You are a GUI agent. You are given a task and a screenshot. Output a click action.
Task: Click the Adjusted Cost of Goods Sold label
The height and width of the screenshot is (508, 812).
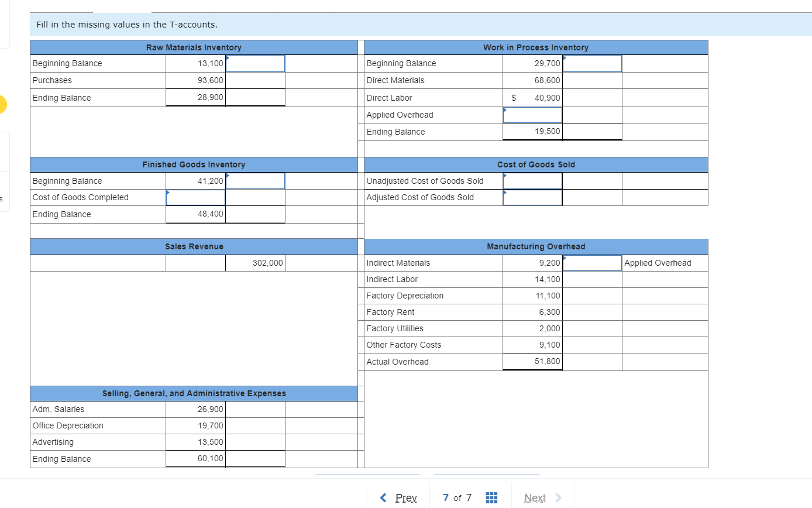pyautogui.click(x=420, y=197)
